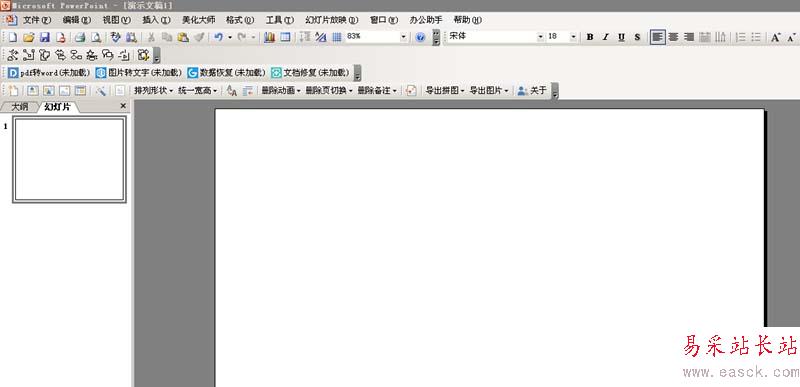Insert a chart using the chart icon
The width and height of the screenshot is (800, 387).
point(269,37)
